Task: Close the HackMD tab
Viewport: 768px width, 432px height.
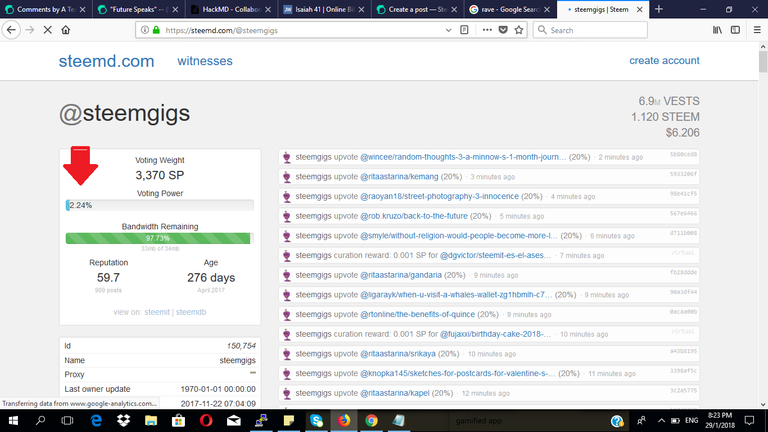Action: click(268, 9)
